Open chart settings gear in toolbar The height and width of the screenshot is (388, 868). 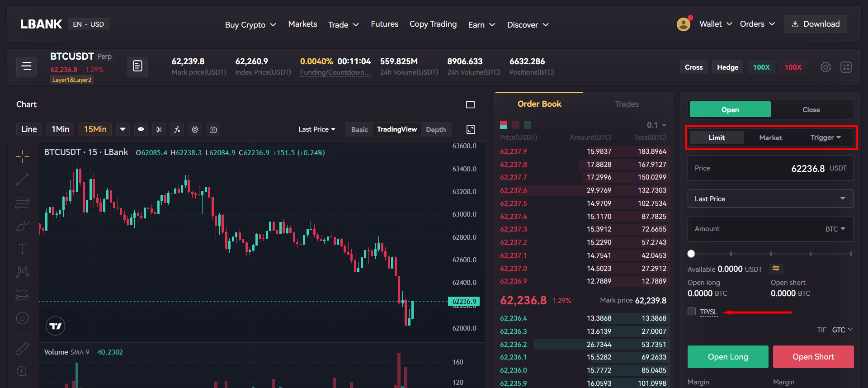(195, 129)
